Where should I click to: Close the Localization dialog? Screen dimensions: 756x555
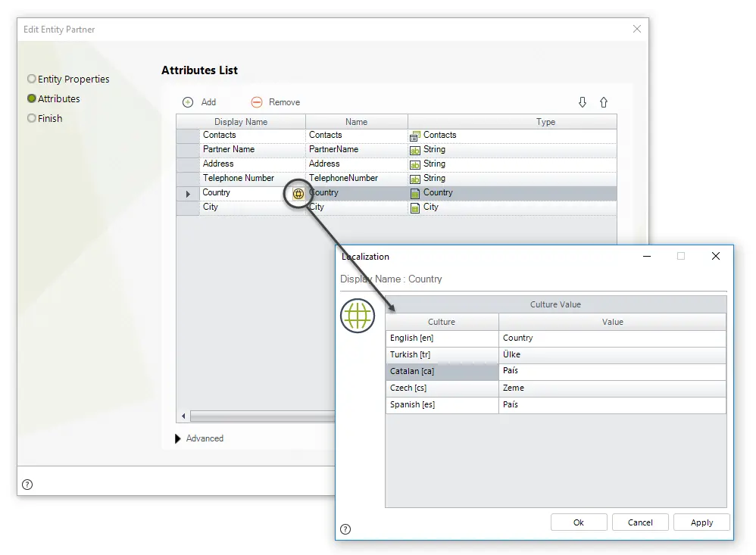(716, 257)
